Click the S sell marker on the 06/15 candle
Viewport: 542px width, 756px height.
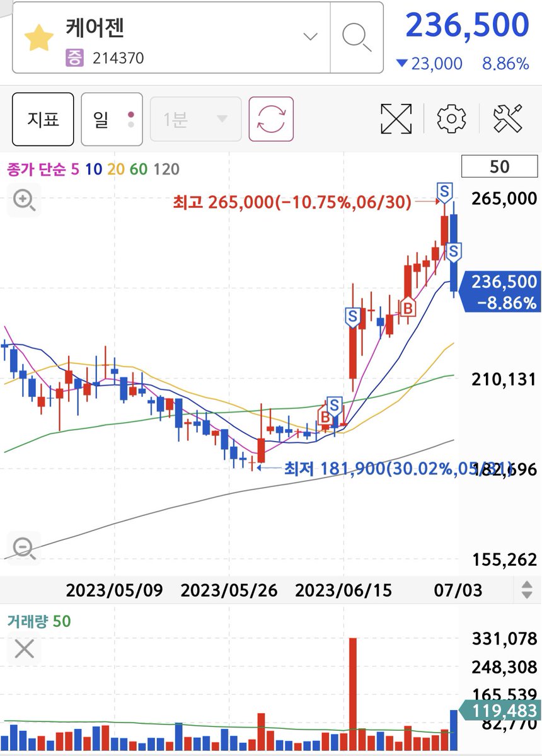[352, 316]
